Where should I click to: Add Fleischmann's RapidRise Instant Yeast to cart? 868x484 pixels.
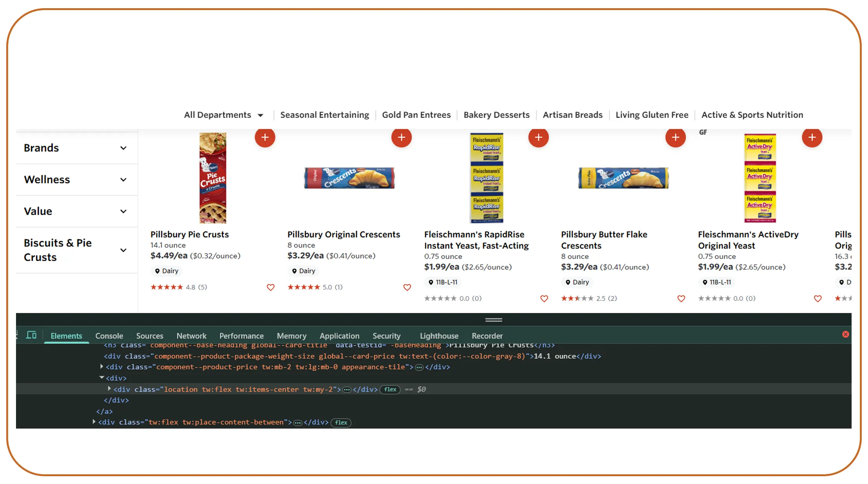pos(538,137)
